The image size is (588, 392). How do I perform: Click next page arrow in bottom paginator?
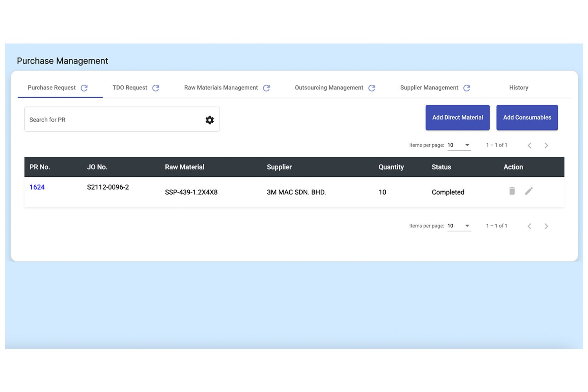click(546, 226)
